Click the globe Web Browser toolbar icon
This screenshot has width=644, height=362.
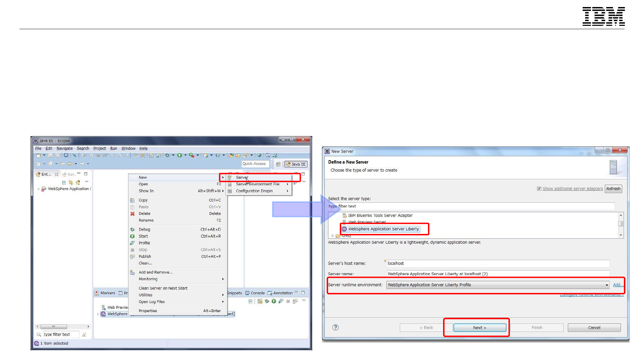coord(259,155)
